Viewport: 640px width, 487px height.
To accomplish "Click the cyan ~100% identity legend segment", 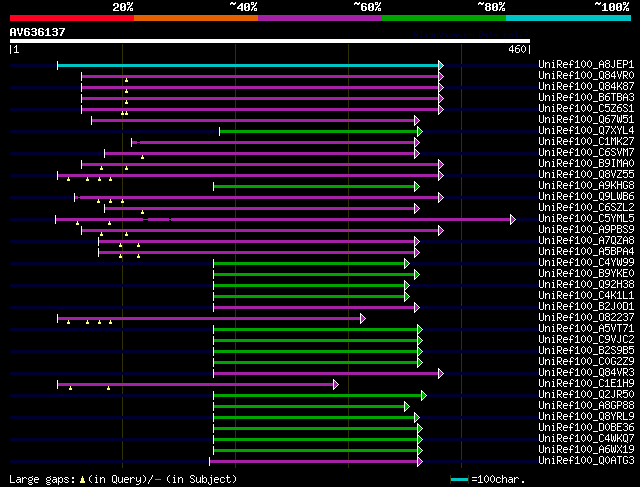I will pyautogui.click(x=568, y=18).
